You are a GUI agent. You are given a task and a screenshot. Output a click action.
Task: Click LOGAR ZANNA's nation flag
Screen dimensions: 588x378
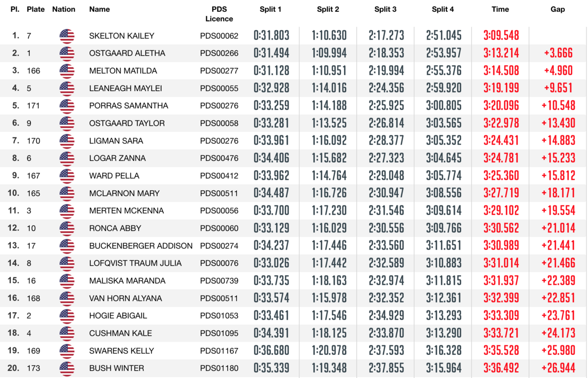tap(67, 158)
